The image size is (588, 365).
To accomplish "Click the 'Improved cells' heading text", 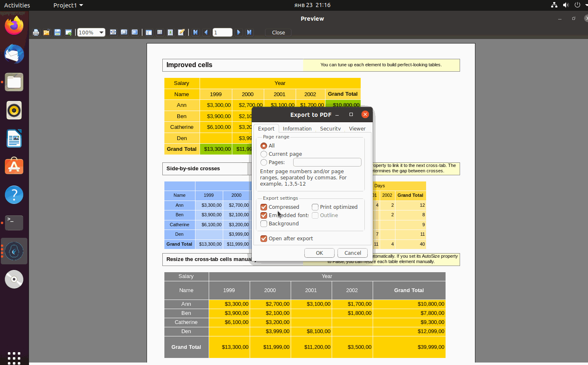I will pos(189,65).
